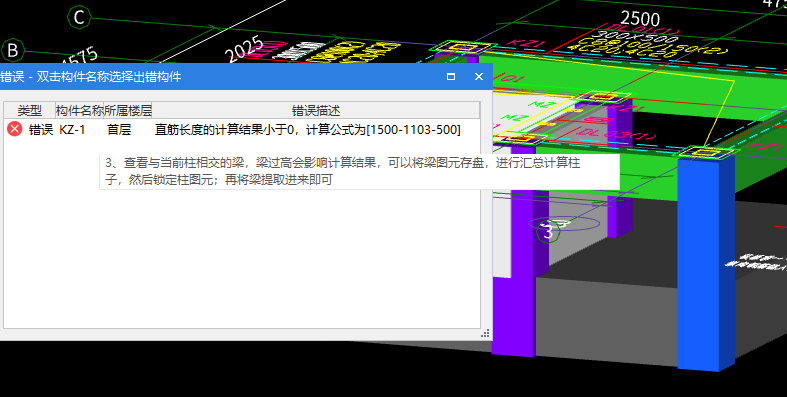Select the 类型 column header

click(29, 110)
